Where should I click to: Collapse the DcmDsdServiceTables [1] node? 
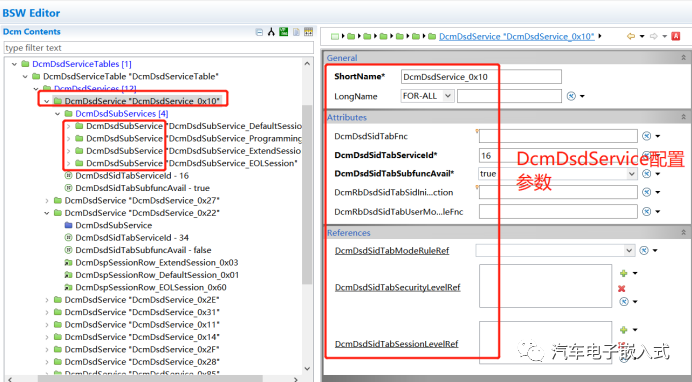coord(15,64)
